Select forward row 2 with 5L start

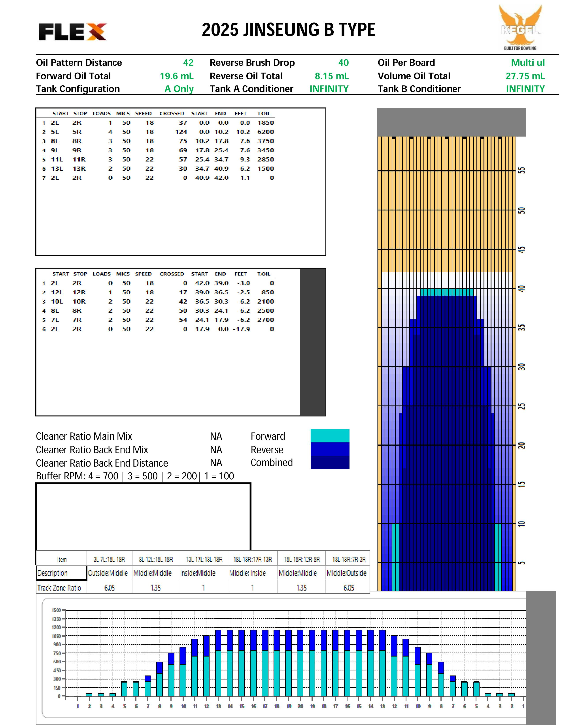55,132
